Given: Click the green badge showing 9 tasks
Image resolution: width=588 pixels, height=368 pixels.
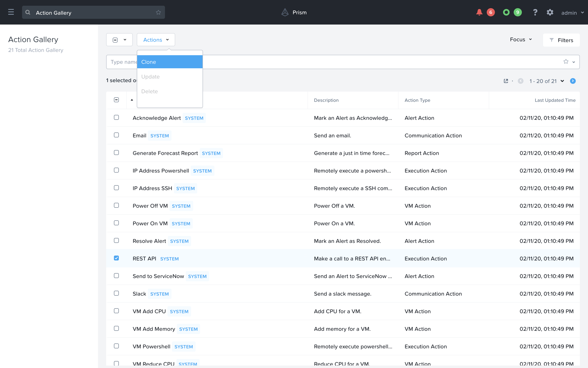Looking at the screenshot, I should tap(518, 12).
